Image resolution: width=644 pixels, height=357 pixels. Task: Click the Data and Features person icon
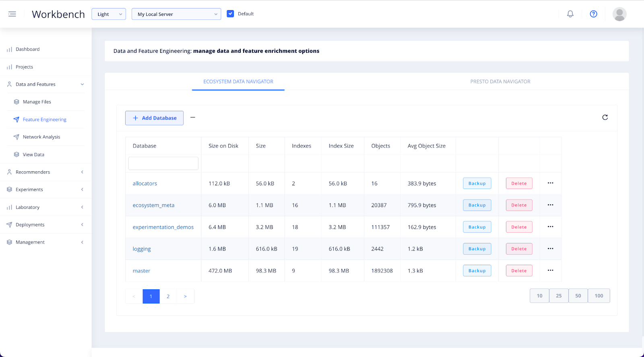pyautogui.click(x=9, y=84)
